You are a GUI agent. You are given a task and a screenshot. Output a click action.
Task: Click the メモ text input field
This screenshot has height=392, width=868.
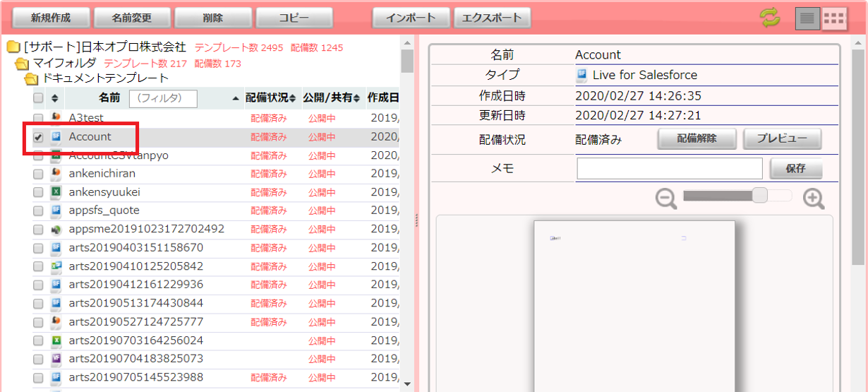(x=669, y=169)
